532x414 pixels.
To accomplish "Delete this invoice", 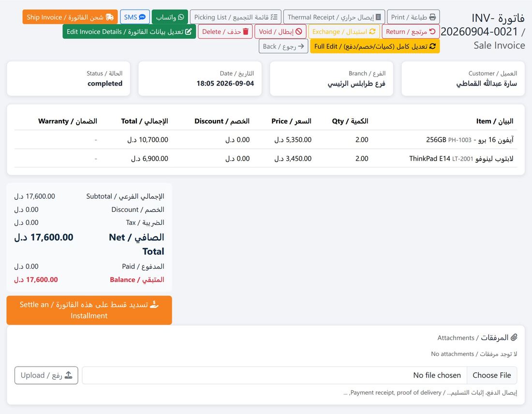I will [225, 31].
